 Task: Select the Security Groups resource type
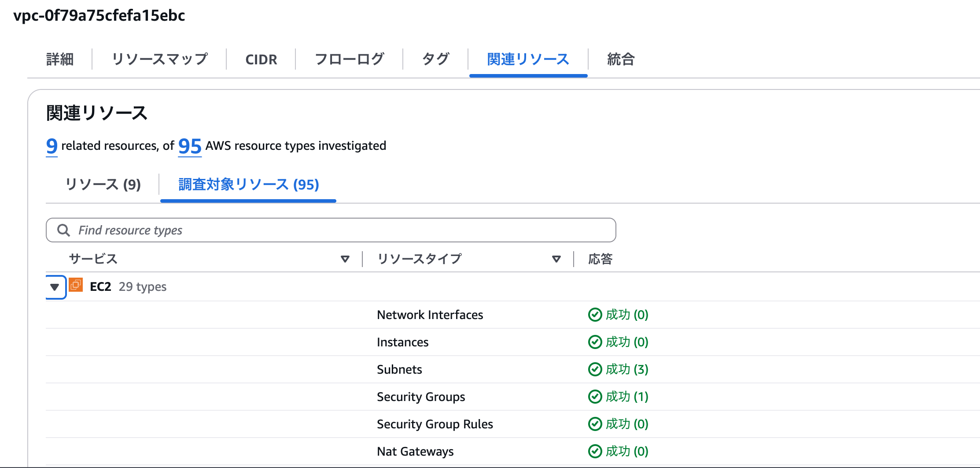tap(421, 397)
